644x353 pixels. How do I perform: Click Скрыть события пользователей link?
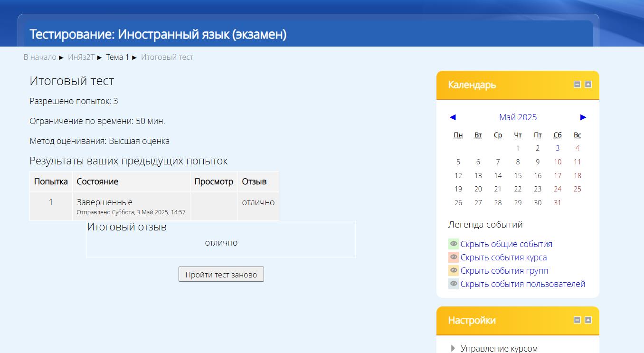click(x=523, y=284)
